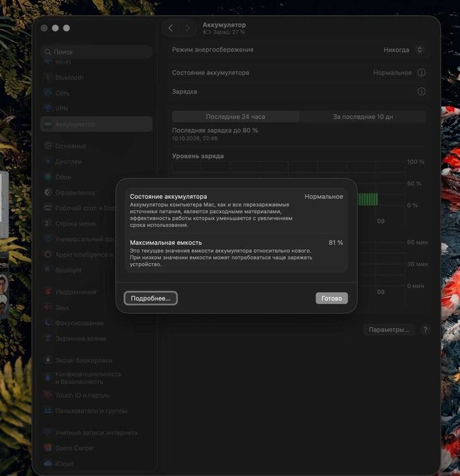Click the Touch ID и пароль fingerprint icon
Viewport: 460px width, 476px height.
[48, 395]
